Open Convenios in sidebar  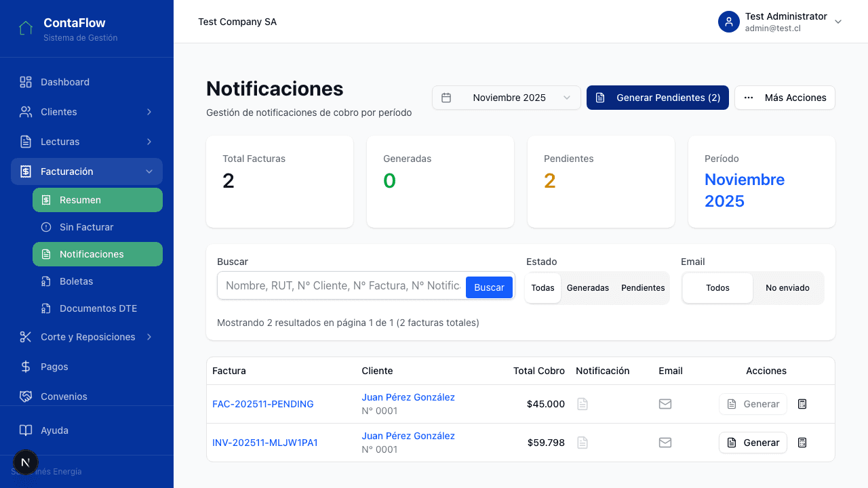(87, 396)
